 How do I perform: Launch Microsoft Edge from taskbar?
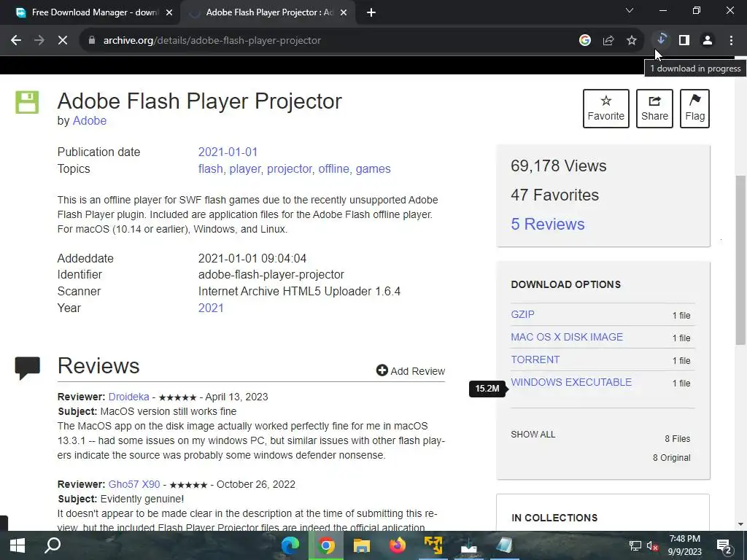click(290, 545)
